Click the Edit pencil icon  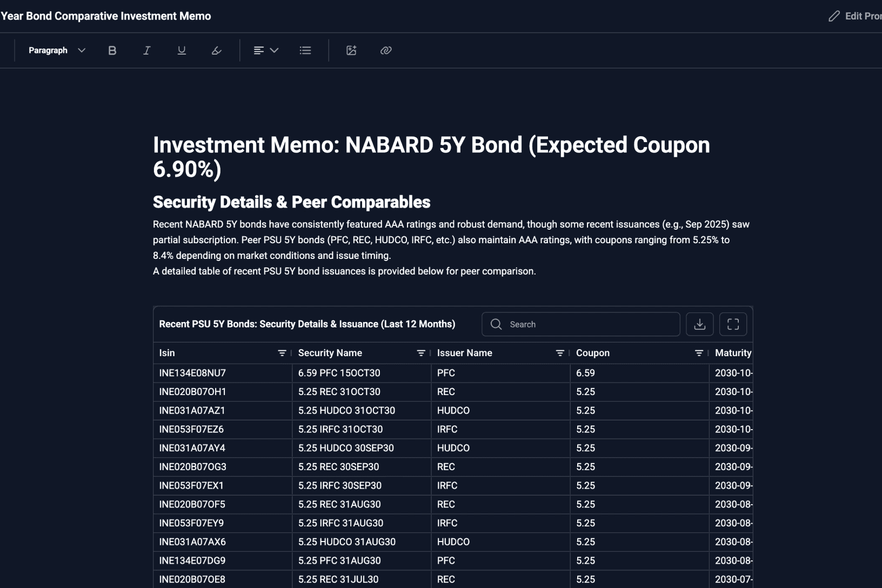(834, 16)
